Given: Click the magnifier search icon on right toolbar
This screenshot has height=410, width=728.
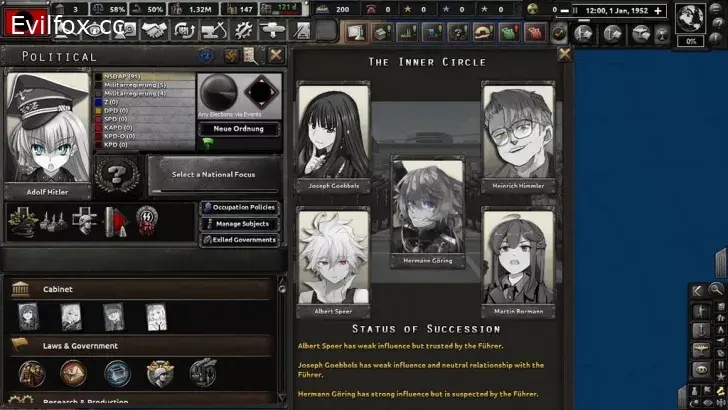Looking at the screenshot, I should [x=716, y=290].
